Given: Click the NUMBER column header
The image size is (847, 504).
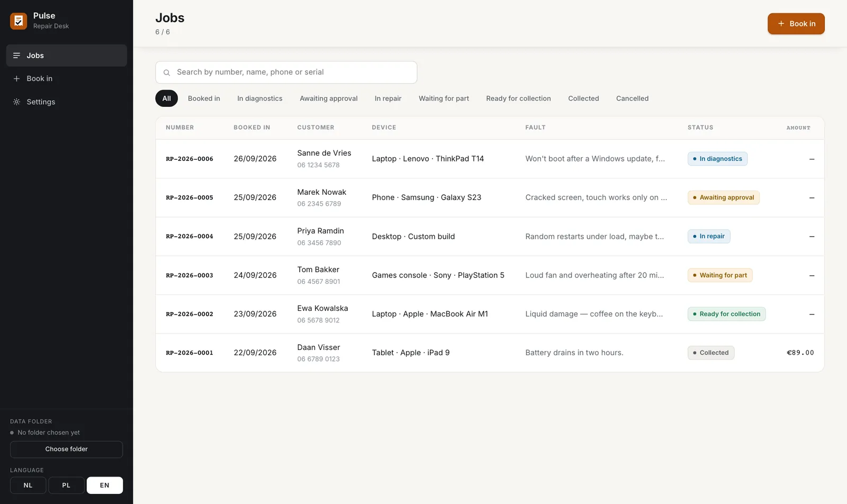Looking at the screenshot, I should tap(179, 128).
